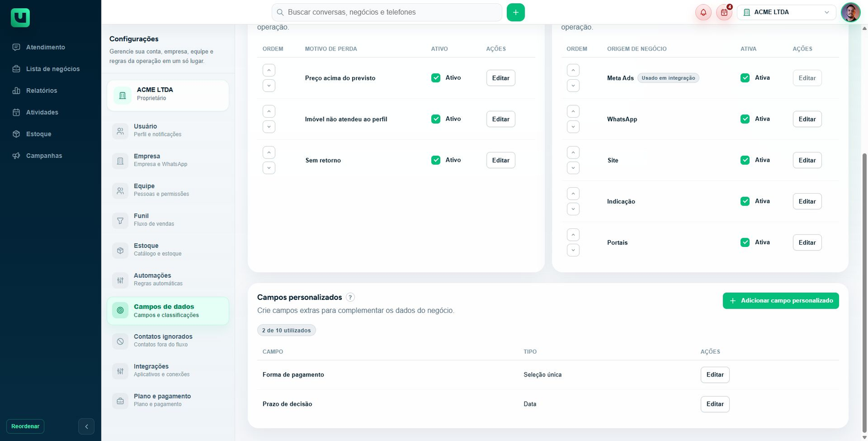Open Plano e pagamento settings
868x441 pixels.
point(168,400)
